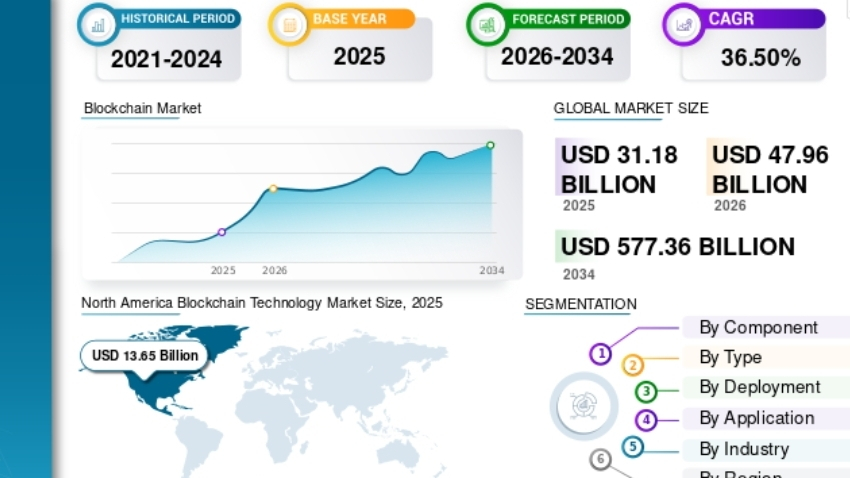Click the CAGR purple growth icon
This screenshot has width=850, height=478.
684,24
